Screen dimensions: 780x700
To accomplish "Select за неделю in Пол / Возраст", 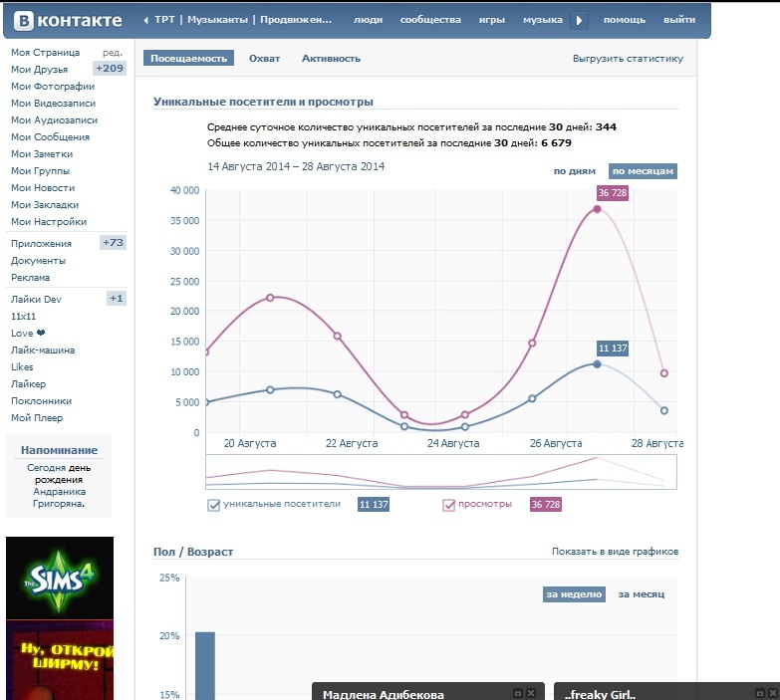I will pyautogui.click(x=574, y=594).
